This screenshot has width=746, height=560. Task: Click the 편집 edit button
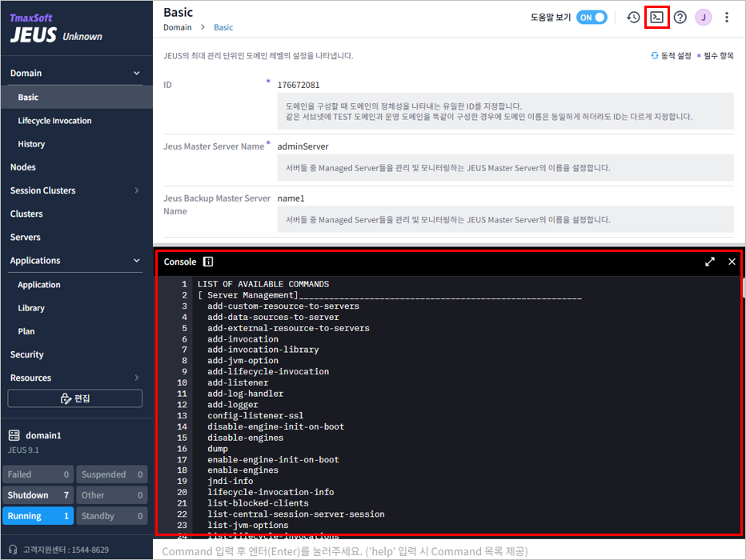tap(75, 398)
